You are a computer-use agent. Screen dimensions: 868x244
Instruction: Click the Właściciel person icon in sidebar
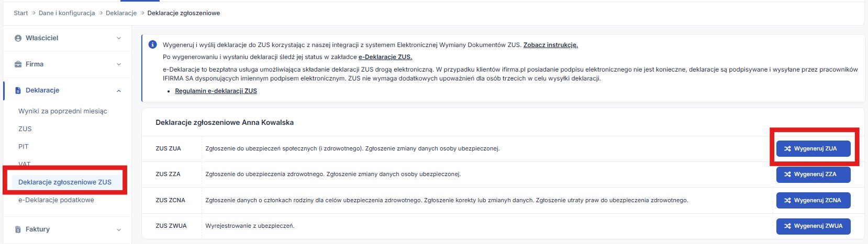pyautogui.click(x=18, y=38)
